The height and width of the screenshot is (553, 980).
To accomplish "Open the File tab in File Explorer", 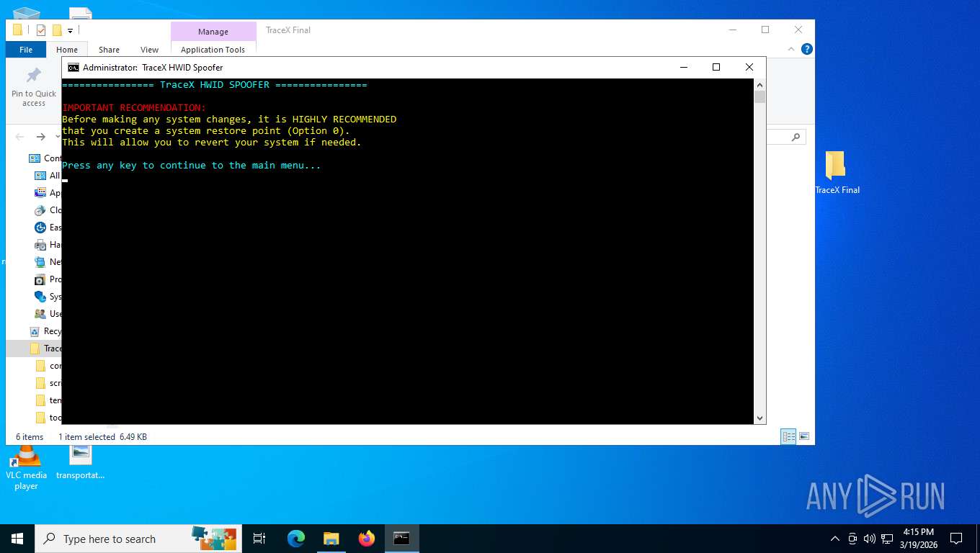I will pyautogui.click(x=26, y=50).
